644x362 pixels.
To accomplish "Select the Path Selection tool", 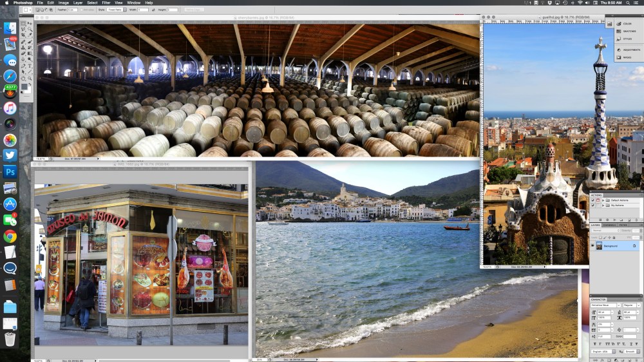I will 23,71.
